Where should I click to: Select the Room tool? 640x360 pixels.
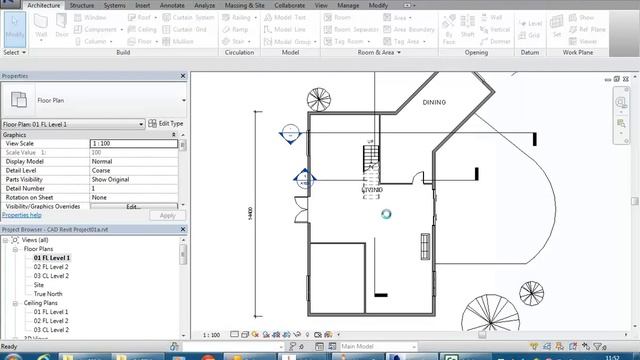click(338, 18)
